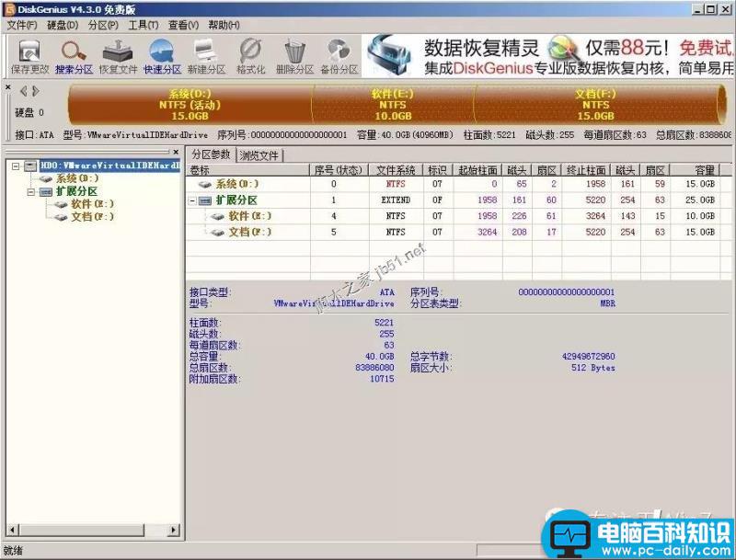Select the 系统(D:) partition block in disk map

tap(190, 105)
